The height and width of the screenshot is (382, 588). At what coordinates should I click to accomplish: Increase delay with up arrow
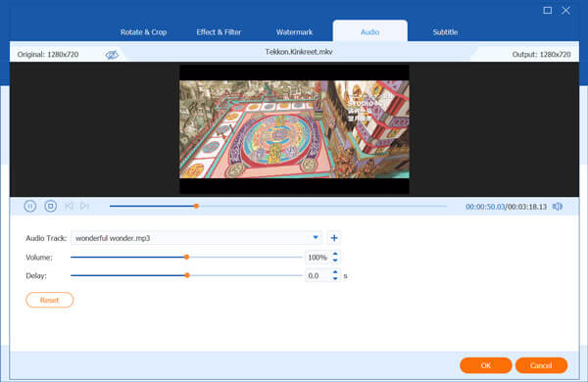point(335,272)
